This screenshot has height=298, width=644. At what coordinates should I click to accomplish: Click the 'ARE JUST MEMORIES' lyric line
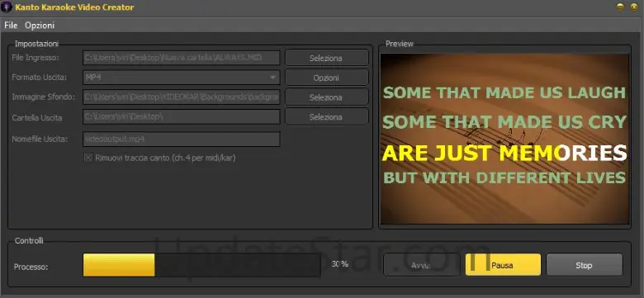pyautogui.click(x=504, y=153)
